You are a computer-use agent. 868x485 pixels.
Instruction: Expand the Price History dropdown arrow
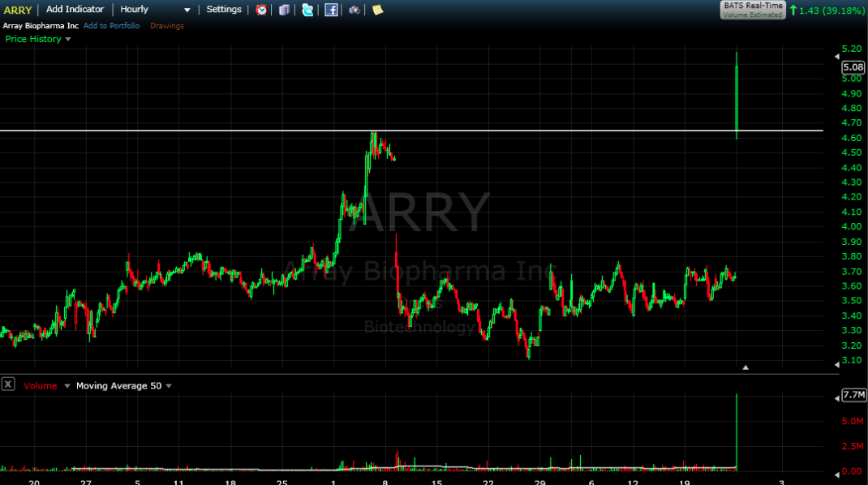[x=68, y=39]
